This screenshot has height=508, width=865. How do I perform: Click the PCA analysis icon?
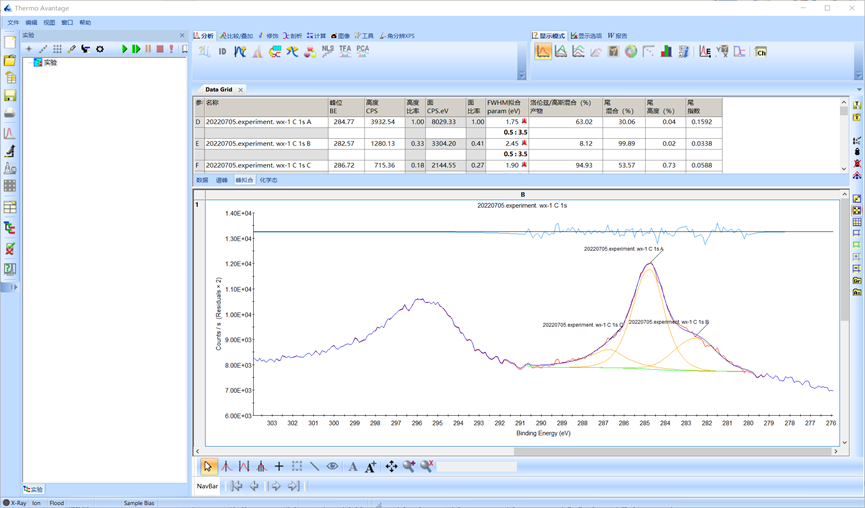362,50
